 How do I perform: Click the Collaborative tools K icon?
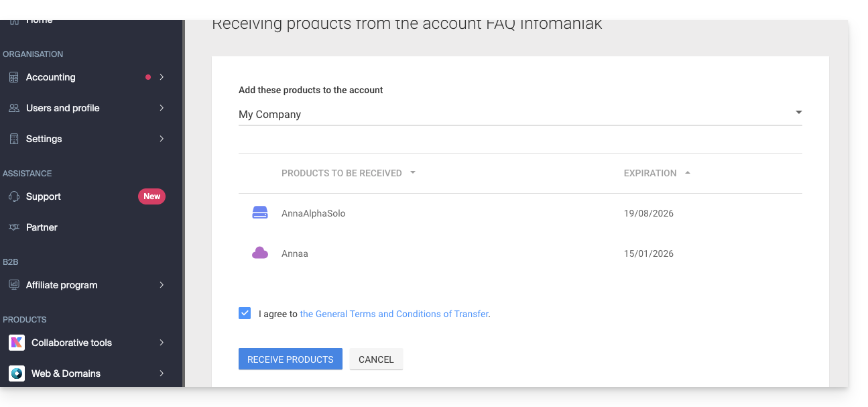pos(17,343)
